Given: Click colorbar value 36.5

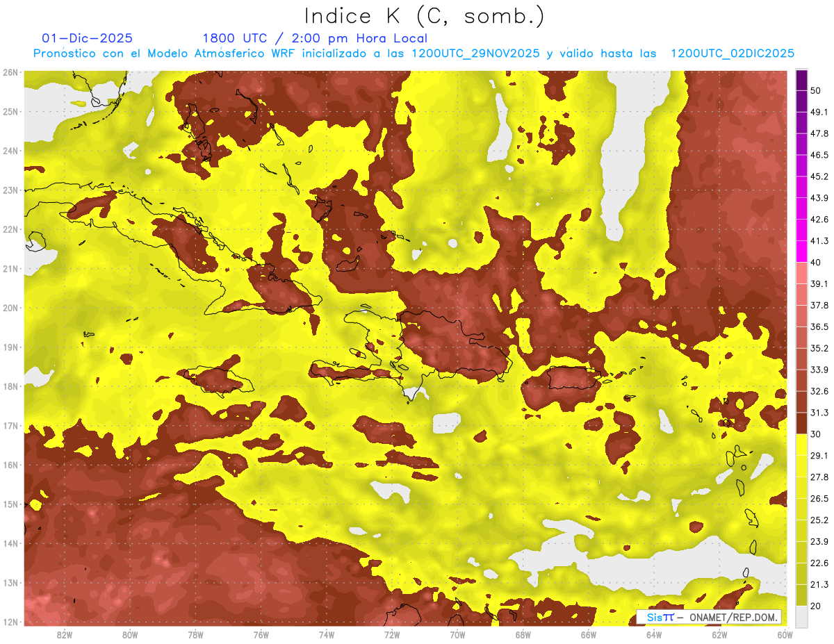Looking at the screenshot, I should (x=819, y=327).
